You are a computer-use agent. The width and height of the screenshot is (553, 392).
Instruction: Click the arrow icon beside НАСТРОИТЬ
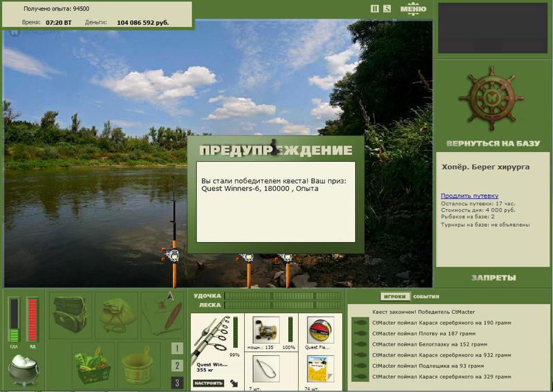coord(234,383)
